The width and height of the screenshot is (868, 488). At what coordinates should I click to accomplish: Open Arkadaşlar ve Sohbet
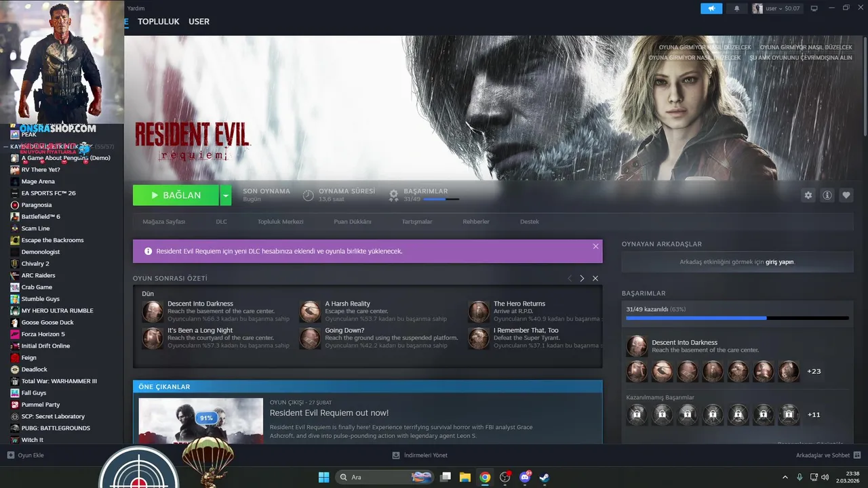[828, 455]
